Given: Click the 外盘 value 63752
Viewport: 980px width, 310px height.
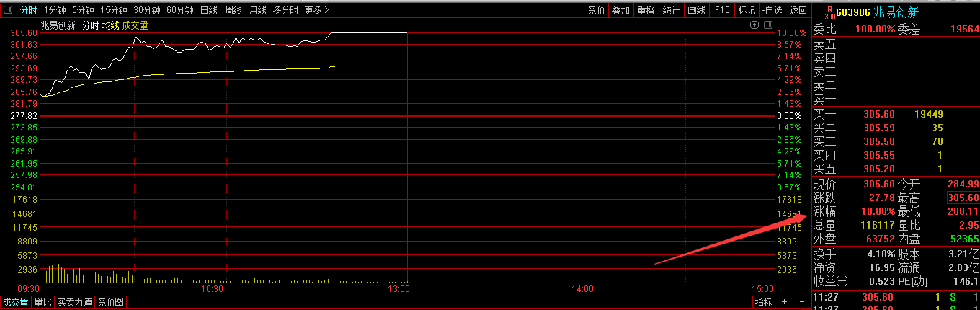Looking at the screenshot, I should click(x=880, y=239).
